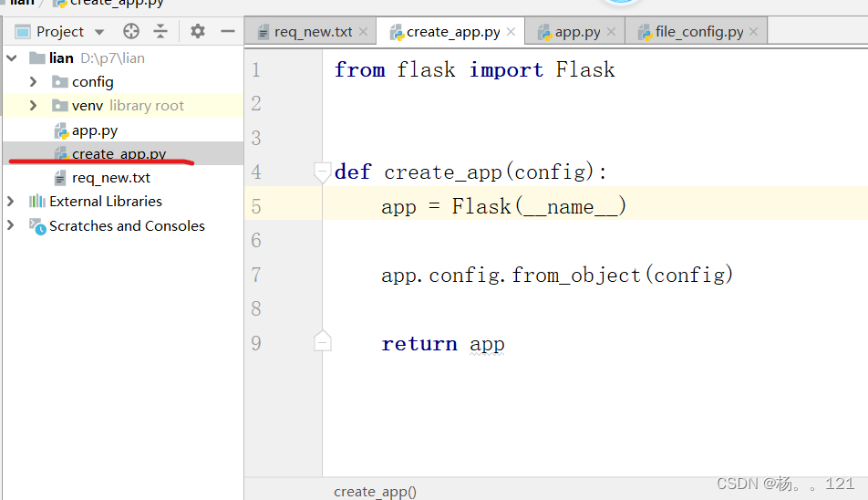The width and height of the screenshot is (868, 500).
Task: Click create_app() breadcrumb at bottom
Action: (x=375, y=492)
